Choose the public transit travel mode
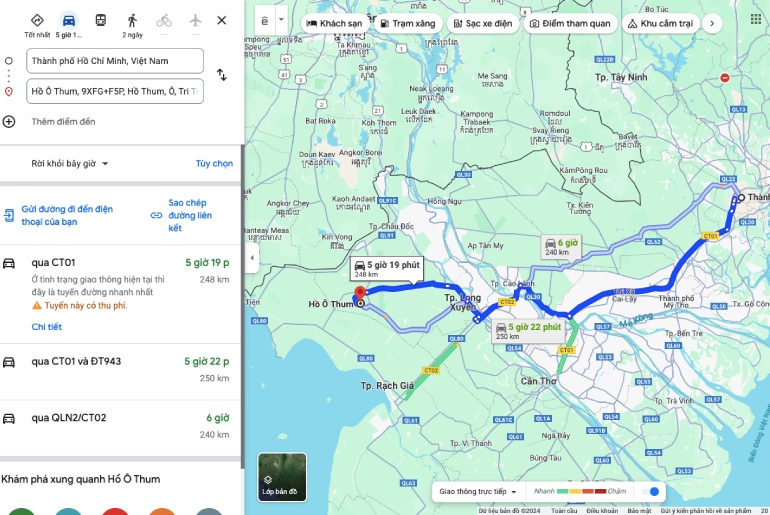This screenshot has height=515, width=770. pyautogui.click(x=100, y=21)
